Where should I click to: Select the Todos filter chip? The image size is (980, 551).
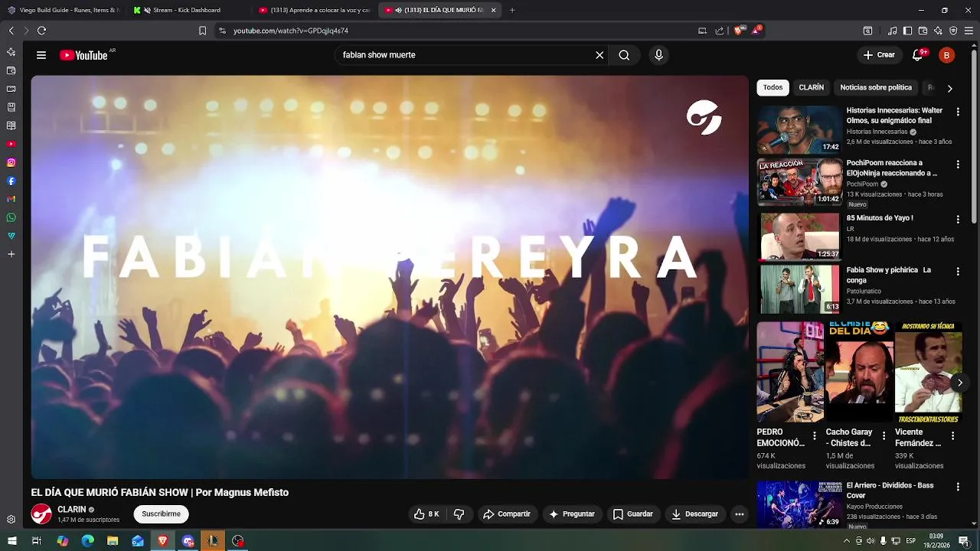point(773,87)
